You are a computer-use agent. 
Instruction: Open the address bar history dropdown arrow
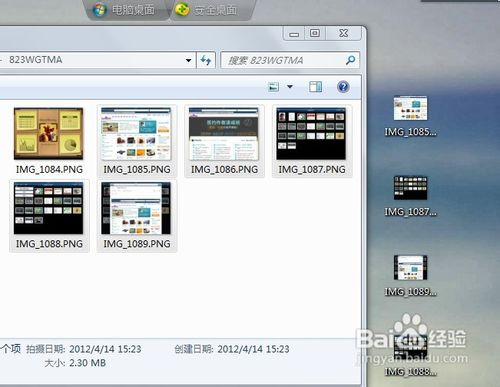point(188,60)
